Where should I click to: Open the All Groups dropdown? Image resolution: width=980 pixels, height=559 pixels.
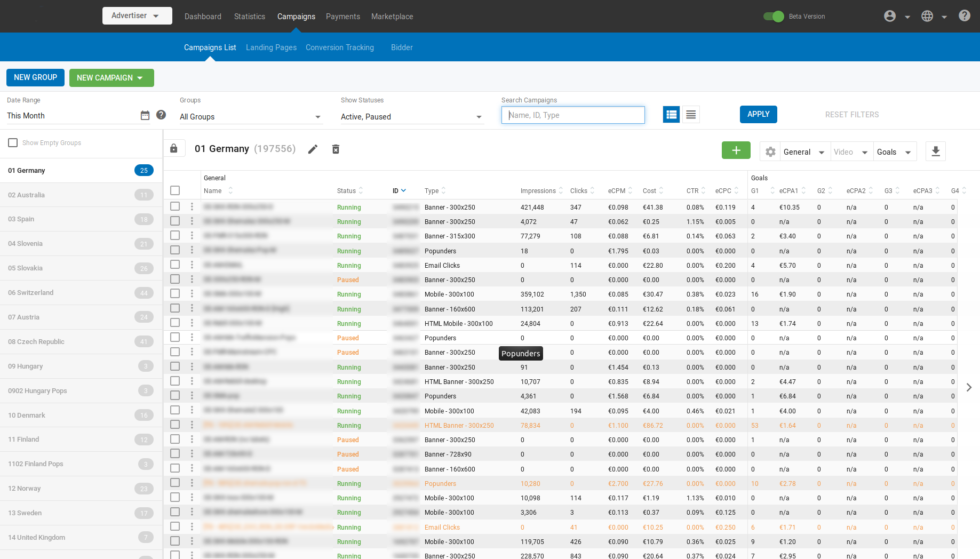pos(251,117)
